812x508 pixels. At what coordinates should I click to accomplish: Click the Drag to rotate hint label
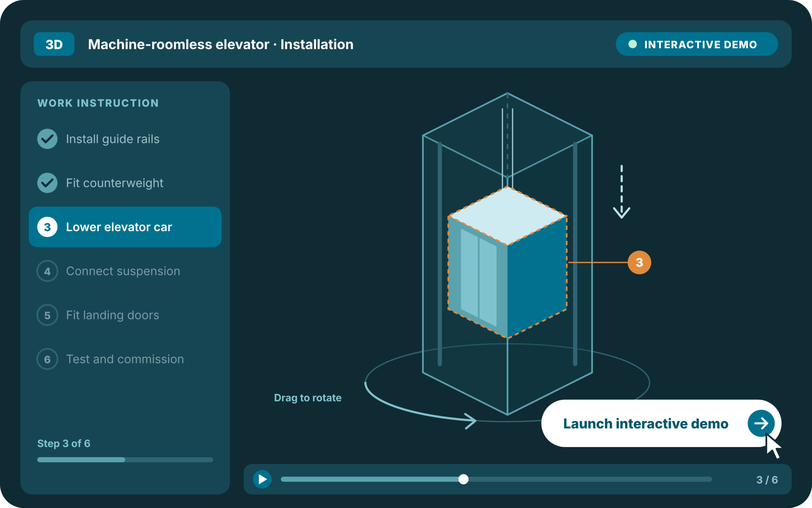click(308, 398)
